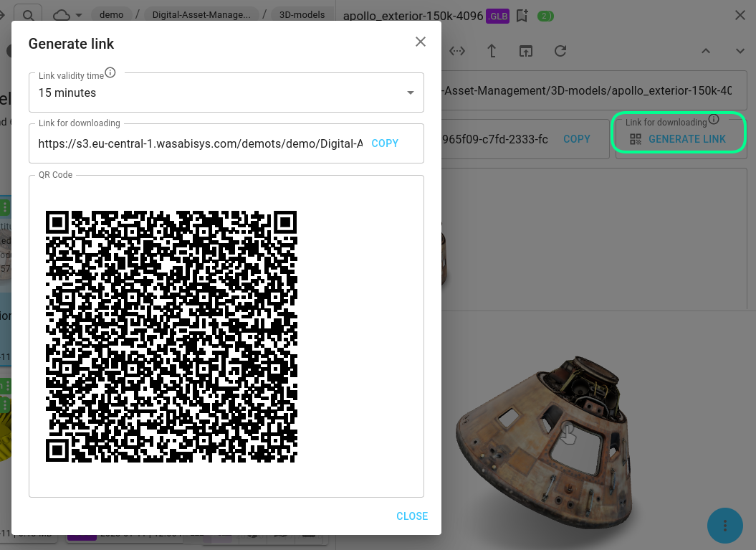Image resolution: width=756 pixels, height=550 pixels.
Task: Click the green version count badge
Action: tap(545, 15)
